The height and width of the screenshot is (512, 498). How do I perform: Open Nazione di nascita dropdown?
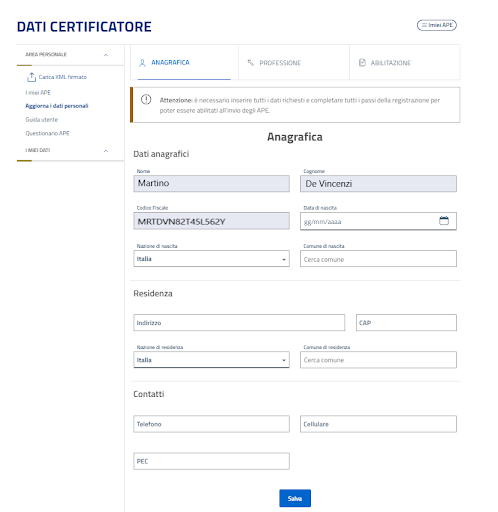pyautogui.click(x=211, y=259)
